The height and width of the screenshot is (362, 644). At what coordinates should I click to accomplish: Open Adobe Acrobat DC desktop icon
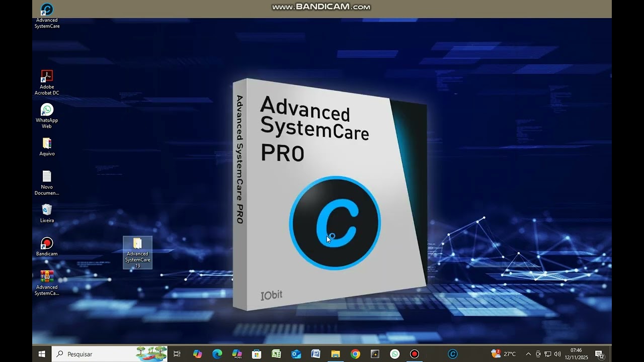point(47,82)
